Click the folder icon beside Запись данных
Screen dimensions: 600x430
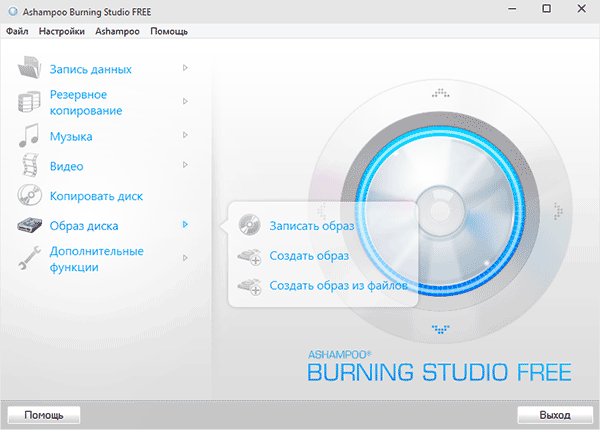[x=29, y=68]
